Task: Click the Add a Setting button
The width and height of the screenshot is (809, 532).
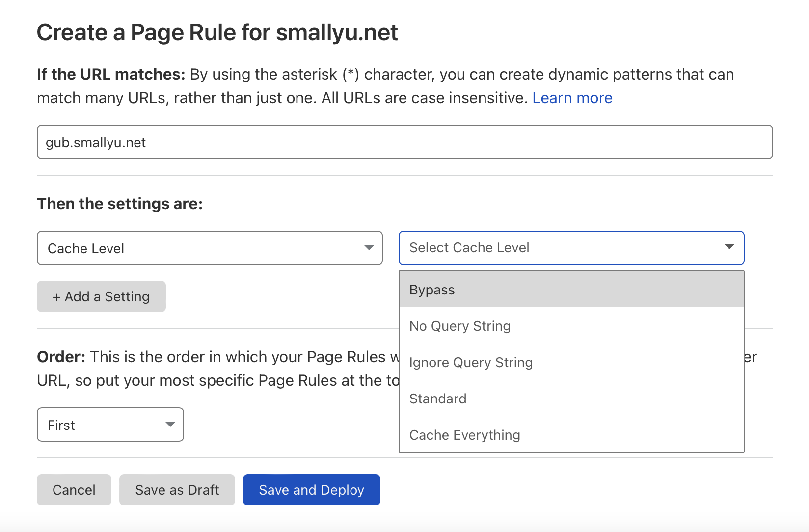Action: pyautogui.click(x=101, y=296)
